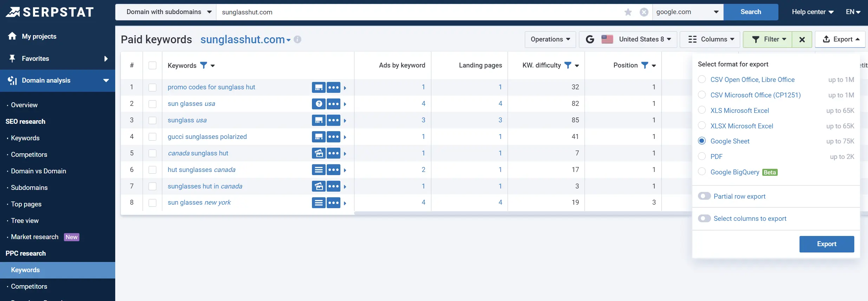Open three-dots menu for sun glasses new york
The height and width of the screenshot is (301, 868).
coord(333,203)
